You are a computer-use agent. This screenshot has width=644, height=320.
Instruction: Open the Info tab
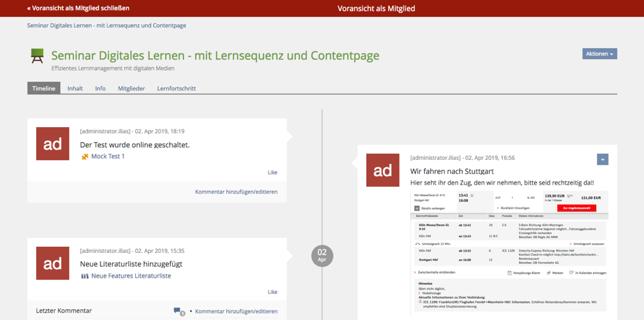pos(100,88)
